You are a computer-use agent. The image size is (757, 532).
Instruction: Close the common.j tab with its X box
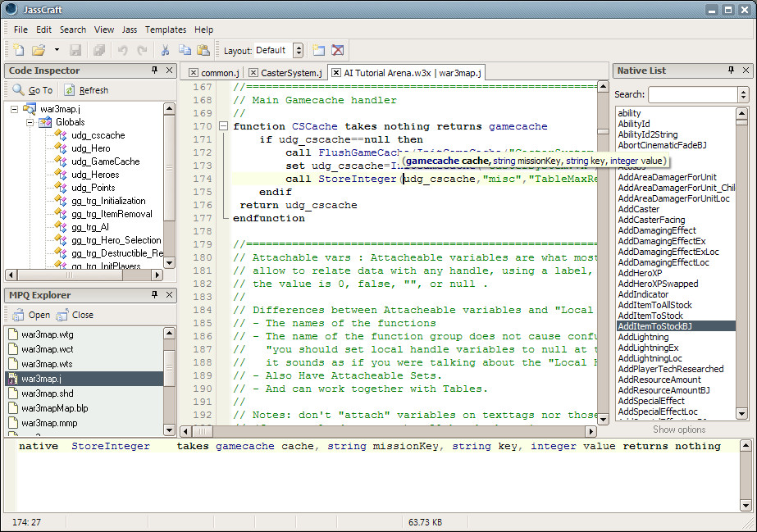pos(194,73)
